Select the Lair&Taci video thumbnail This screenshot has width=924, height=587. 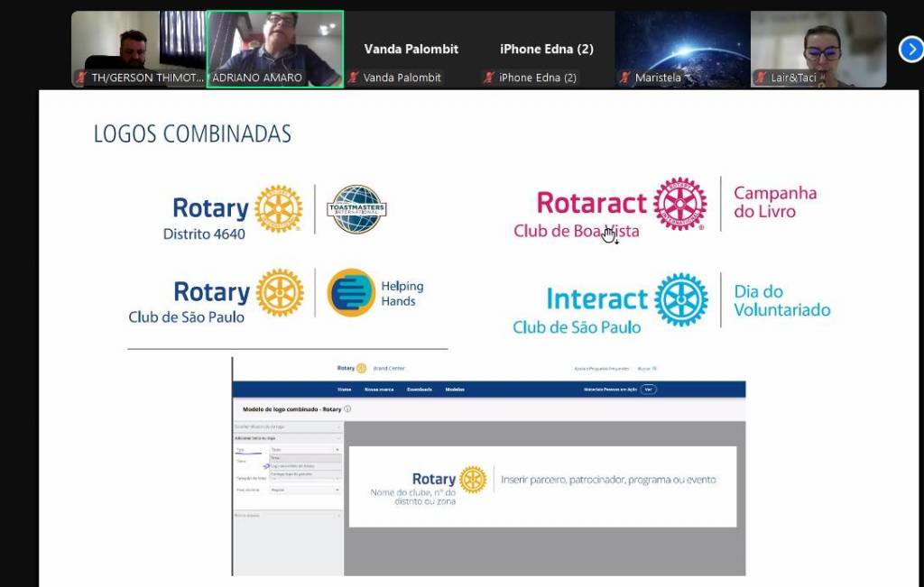[x=818, y=49]
